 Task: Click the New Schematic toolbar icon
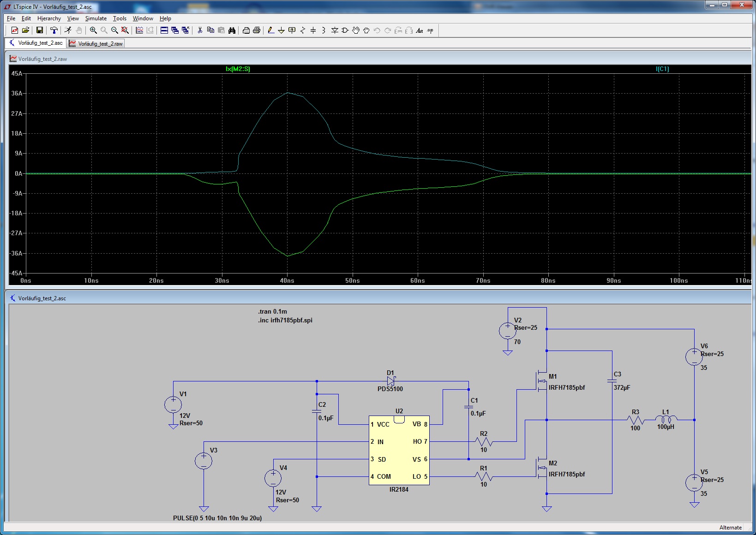tap(15, 30)
